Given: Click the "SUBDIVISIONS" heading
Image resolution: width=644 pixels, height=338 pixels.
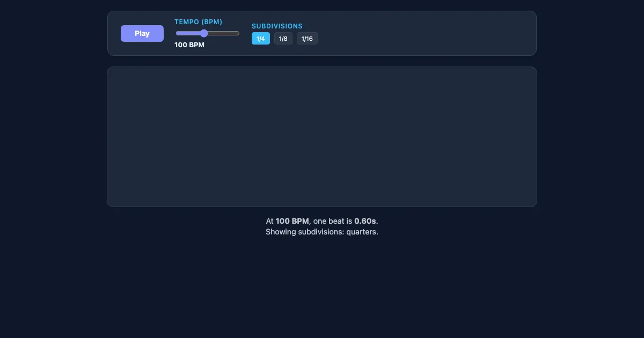Looking at the screenshot, I should pos(277,26).
